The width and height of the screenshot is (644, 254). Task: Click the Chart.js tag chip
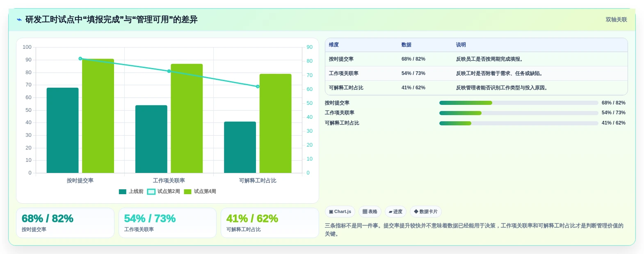[340, 211]
